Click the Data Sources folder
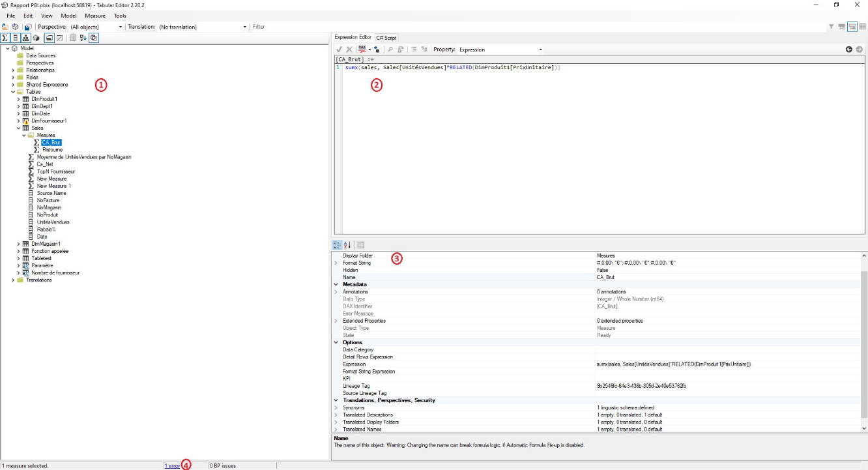Viewport: 868px width, 470px height. (40, 55)
